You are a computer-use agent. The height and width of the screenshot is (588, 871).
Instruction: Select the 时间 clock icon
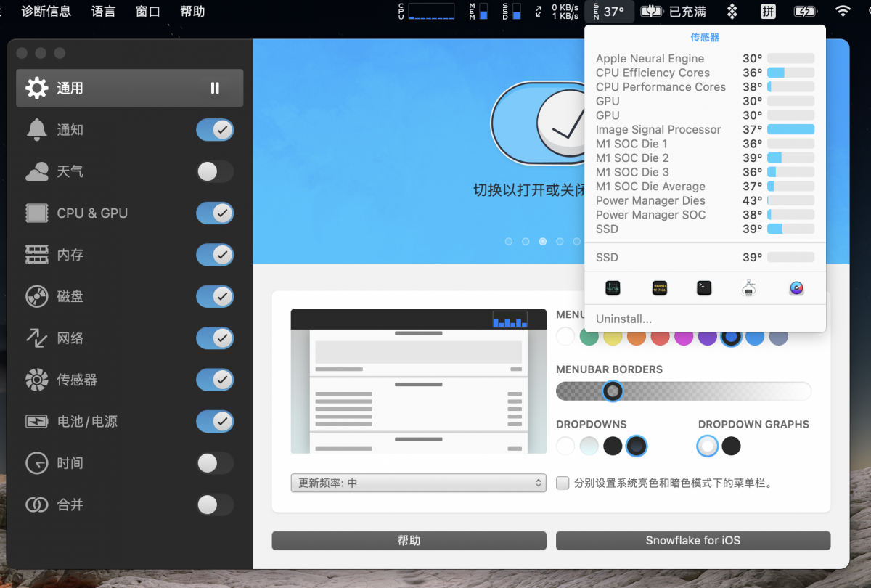(x=37, y=463)
